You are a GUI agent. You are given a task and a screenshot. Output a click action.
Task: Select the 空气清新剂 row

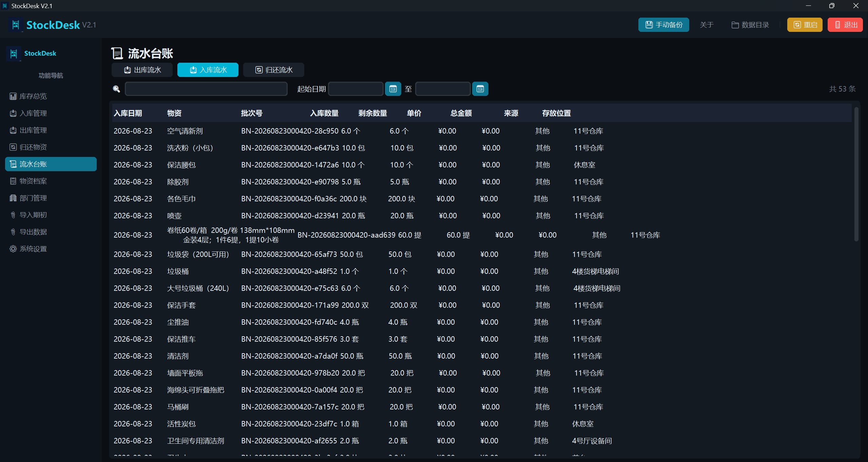482,131
